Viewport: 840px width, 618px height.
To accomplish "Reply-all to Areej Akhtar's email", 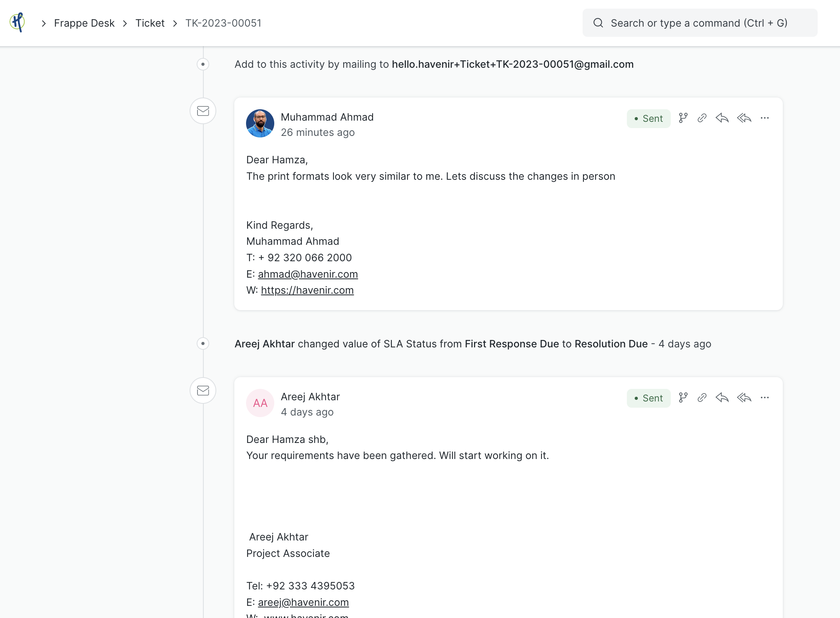I will click(x=744, y=398).
